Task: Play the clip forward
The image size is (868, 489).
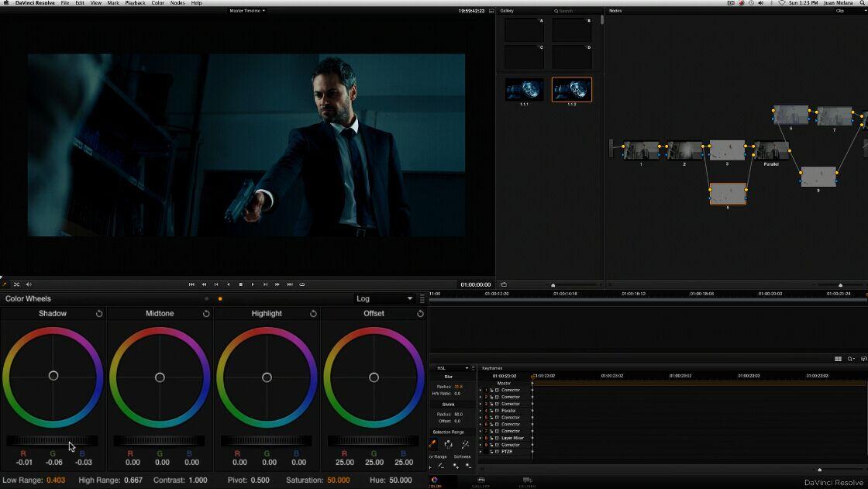Action: [x=253, y=284]
